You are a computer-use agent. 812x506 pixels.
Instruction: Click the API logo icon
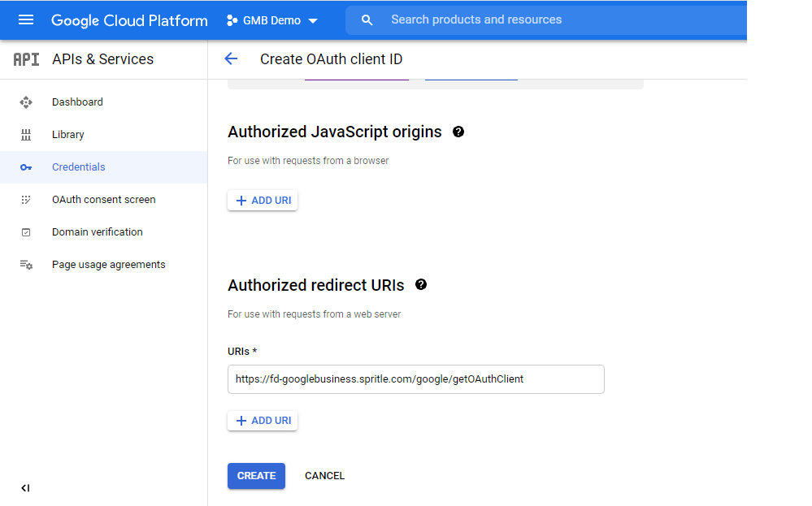click(x=26, y=59)
